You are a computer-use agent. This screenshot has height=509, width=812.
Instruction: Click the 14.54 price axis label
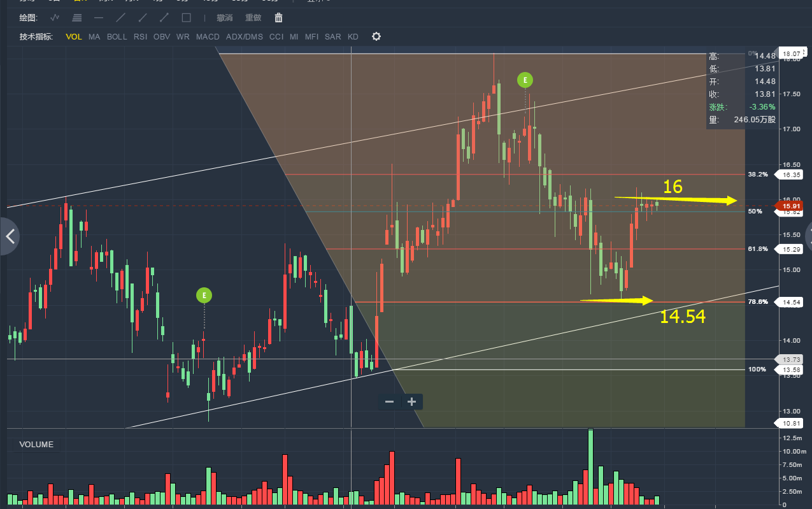point(790,302)
